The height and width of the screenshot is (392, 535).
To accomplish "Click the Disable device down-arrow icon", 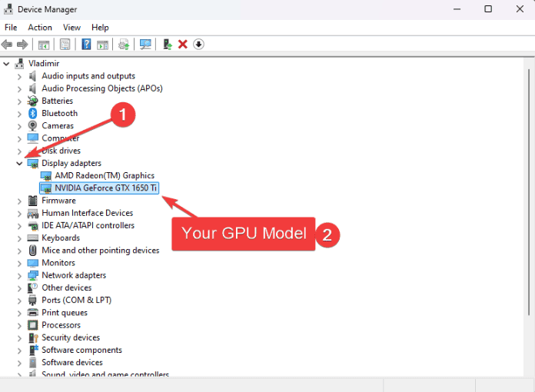I will (198, 45).
